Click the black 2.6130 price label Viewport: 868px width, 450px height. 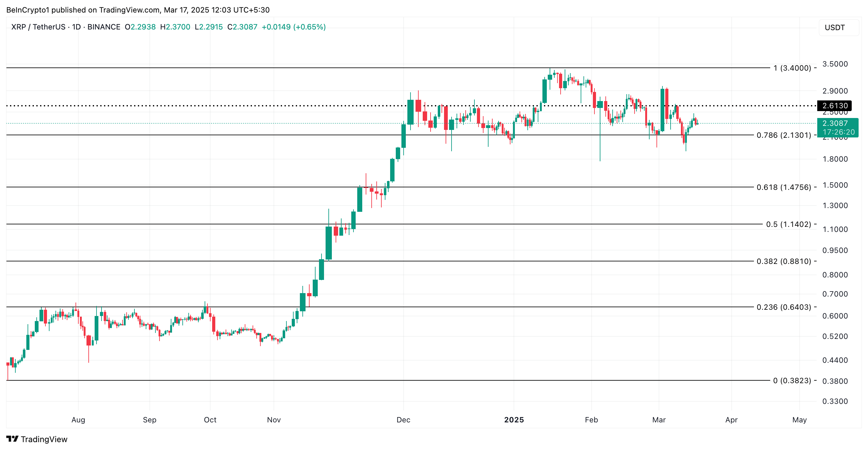coord(834,105)
